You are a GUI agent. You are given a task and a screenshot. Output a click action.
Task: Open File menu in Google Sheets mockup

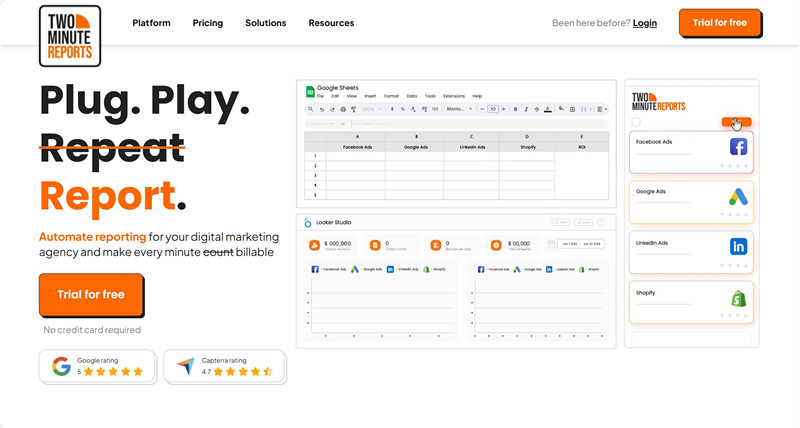pos(320,96)
